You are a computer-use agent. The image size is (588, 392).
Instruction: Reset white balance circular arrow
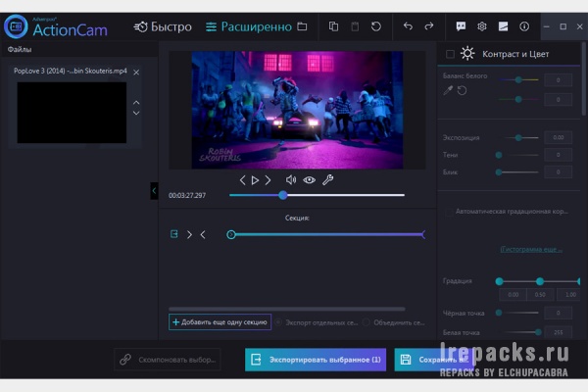pos(462,90)
